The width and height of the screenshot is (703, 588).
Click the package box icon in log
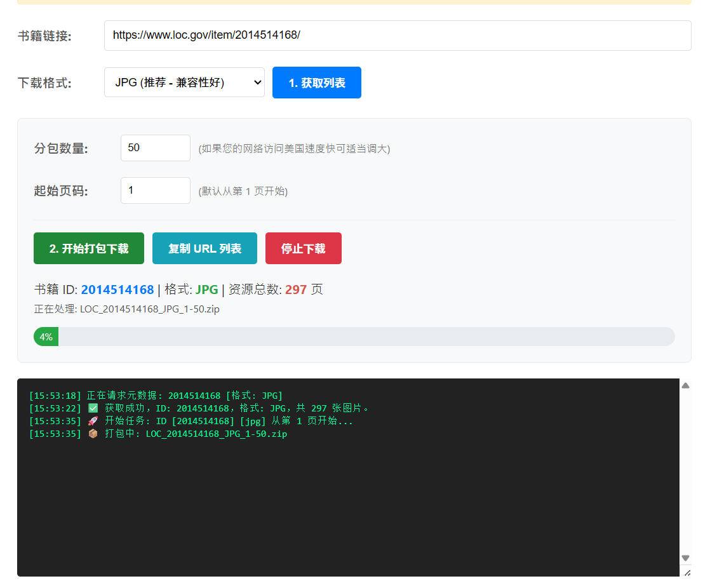93,434
